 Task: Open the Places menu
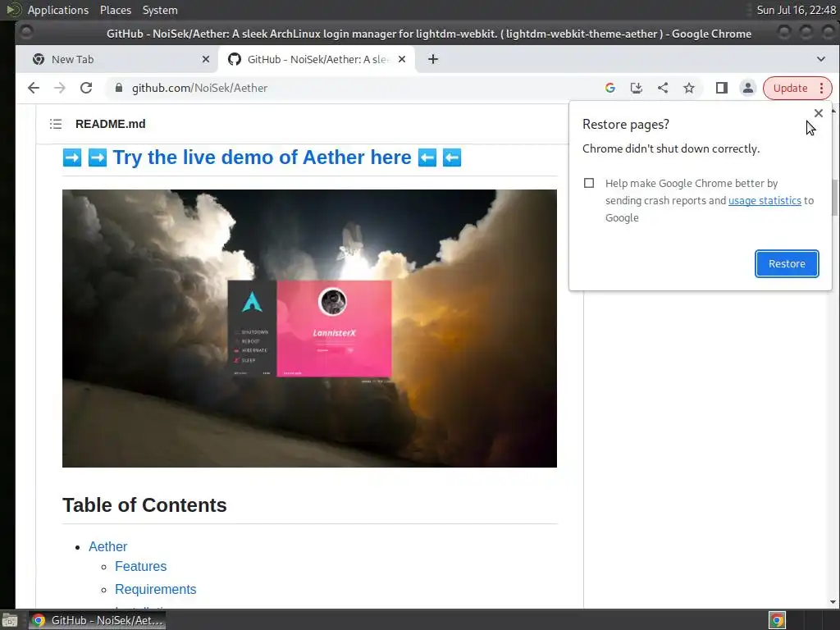[x=115, y=10]
